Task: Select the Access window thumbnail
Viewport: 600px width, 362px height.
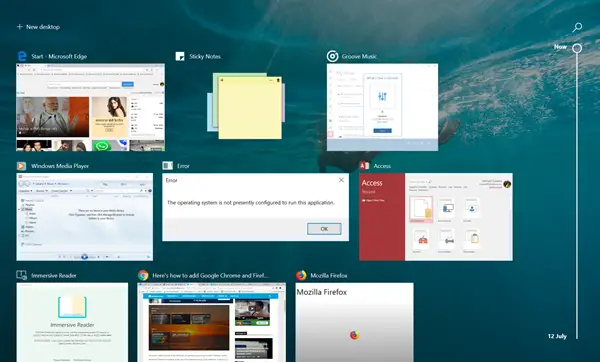Action: coord(436,217)
